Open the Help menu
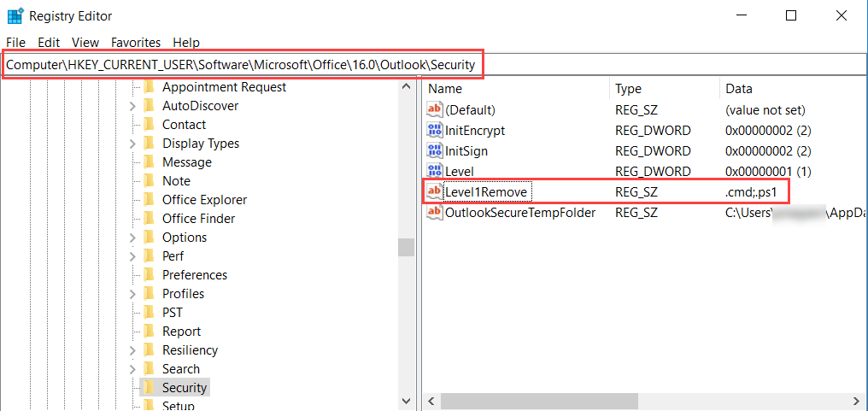Screen dimensions: 868x411 click(x=186, y=43)
